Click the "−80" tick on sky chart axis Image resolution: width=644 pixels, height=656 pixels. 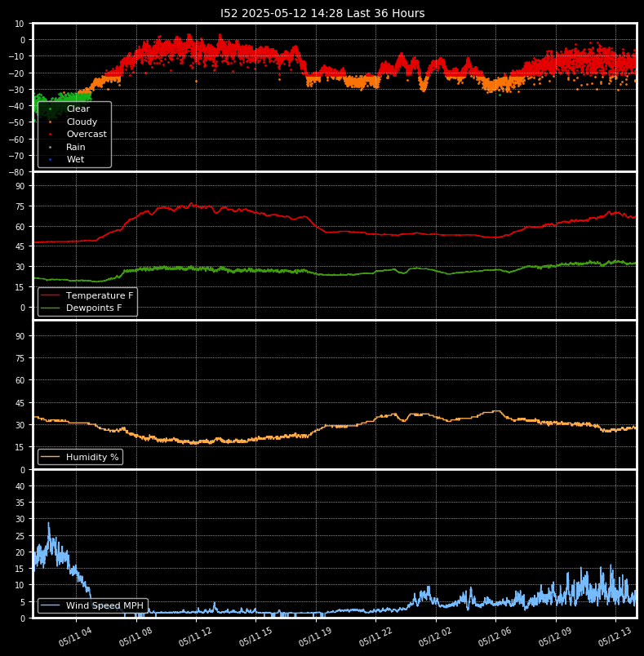[x=17, y=172]
